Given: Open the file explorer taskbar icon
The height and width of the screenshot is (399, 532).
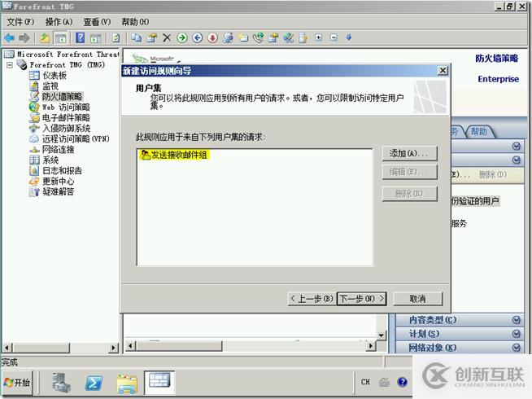Looking at the screenshot, I should coord(127,383).
